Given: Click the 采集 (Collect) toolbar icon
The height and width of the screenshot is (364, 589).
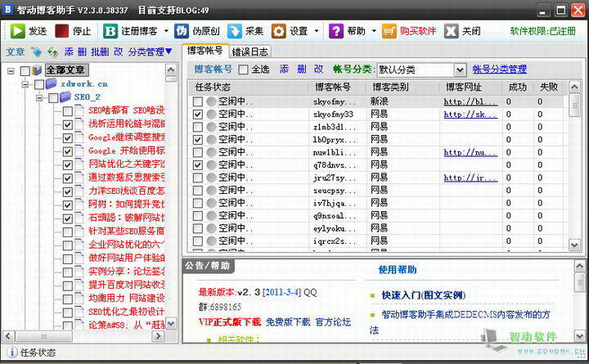Looking at the screenshot, I should [235, 30].
